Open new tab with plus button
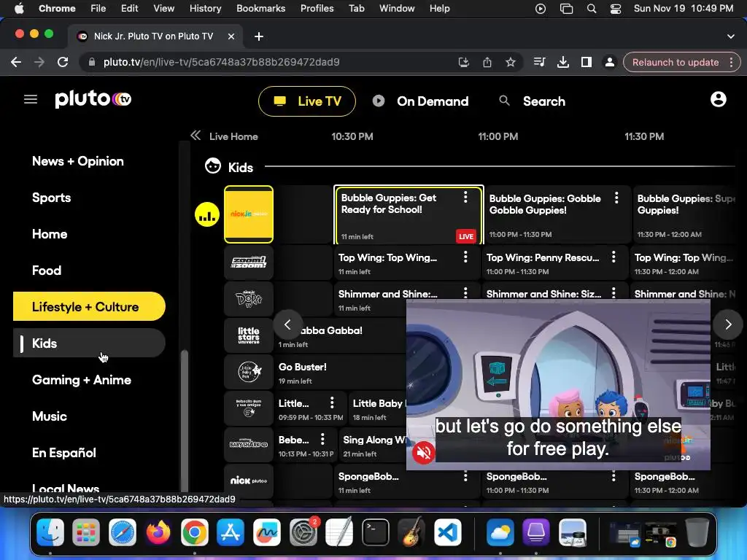 [x=259, y=36]
